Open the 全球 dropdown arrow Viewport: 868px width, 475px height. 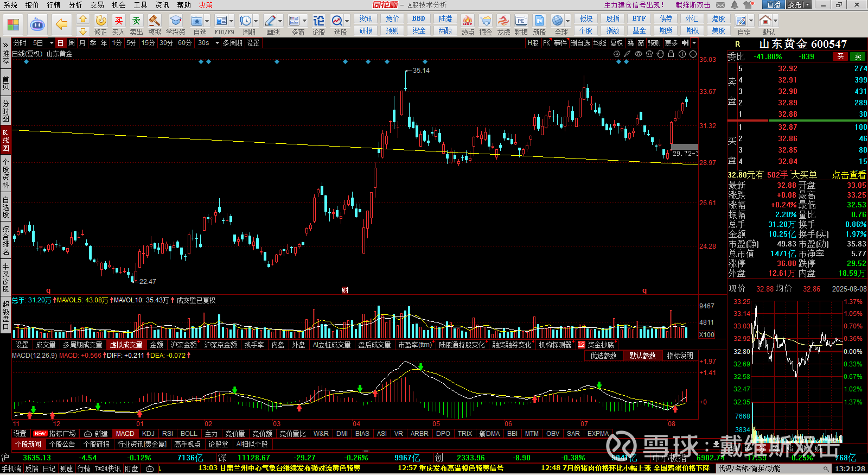pos(567,21)
